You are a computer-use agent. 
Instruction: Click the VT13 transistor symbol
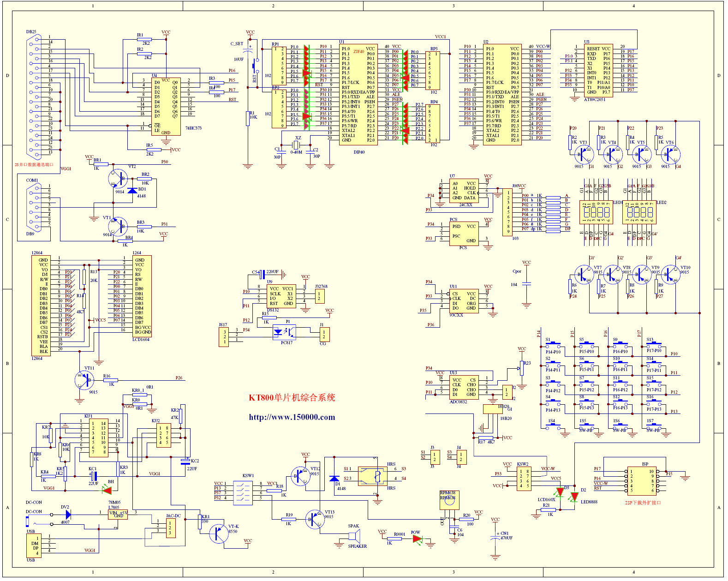point(315,519)
